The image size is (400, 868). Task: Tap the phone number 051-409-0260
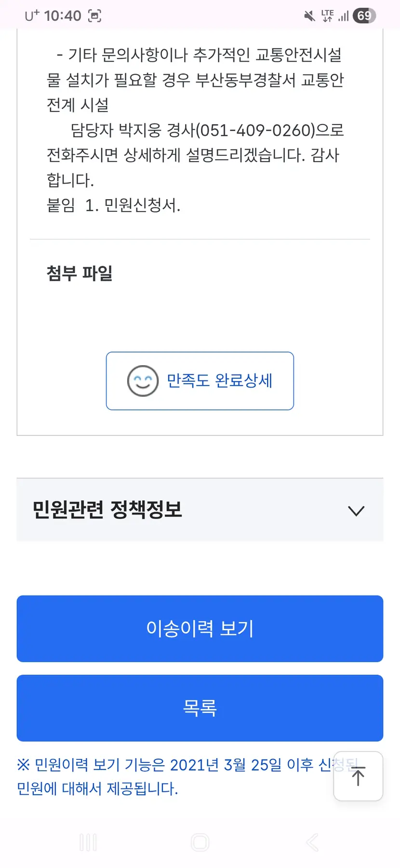(257, 130)
